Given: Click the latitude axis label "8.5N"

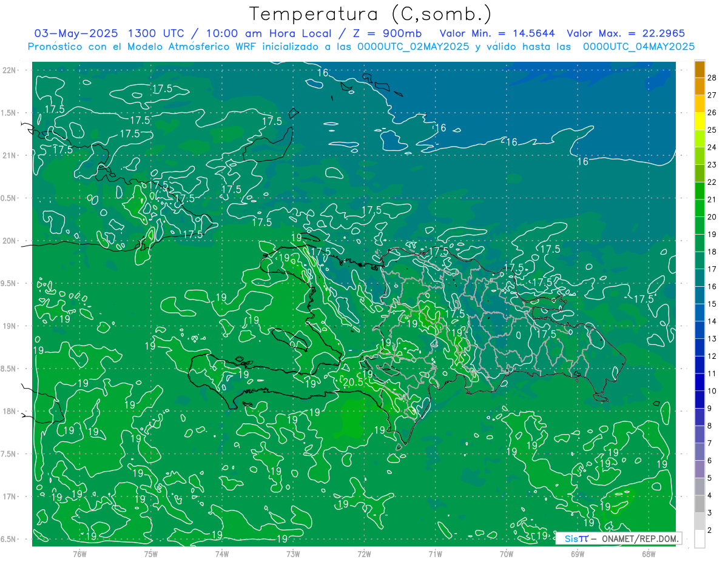Looking at the screenshot, I should pyautogui.click(x=9, y=369).
